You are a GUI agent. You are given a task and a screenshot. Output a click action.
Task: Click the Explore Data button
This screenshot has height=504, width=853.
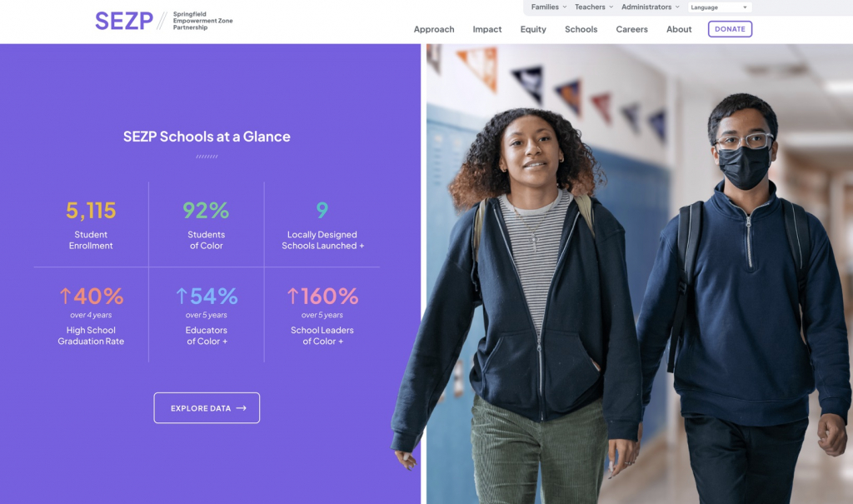pos(207,407)
